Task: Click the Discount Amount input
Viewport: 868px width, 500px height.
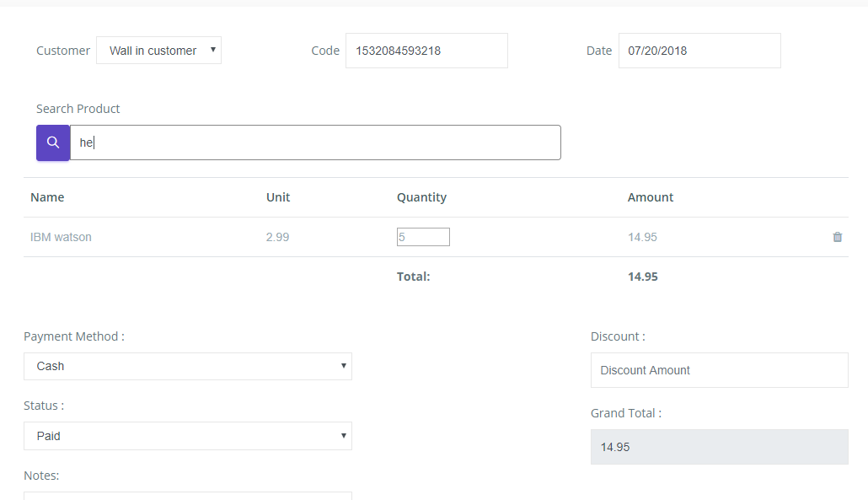Action: [719, 370]
